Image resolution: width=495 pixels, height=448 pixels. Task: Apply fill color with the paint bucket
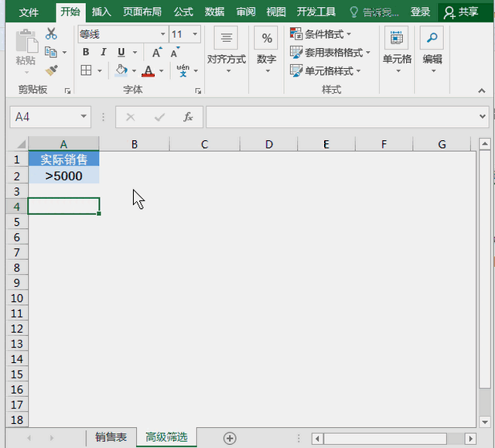121,70
